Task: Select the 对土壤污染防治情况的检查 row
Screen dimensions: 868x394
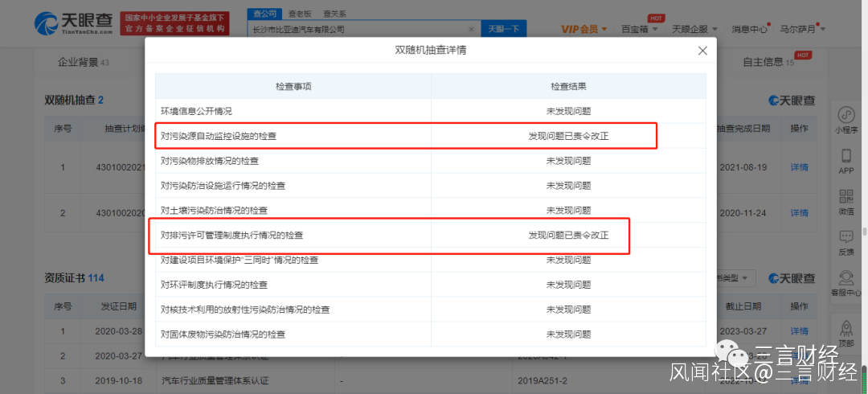Action: click(431, 211)
